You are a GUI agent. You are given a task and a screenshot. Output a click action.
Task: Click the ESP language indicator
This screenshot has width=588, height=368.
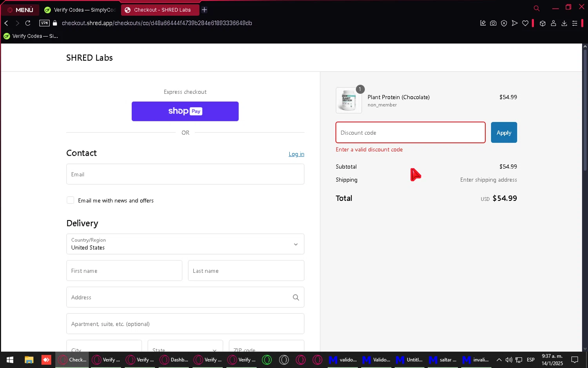pyautogui.click(x=531, y=360)
